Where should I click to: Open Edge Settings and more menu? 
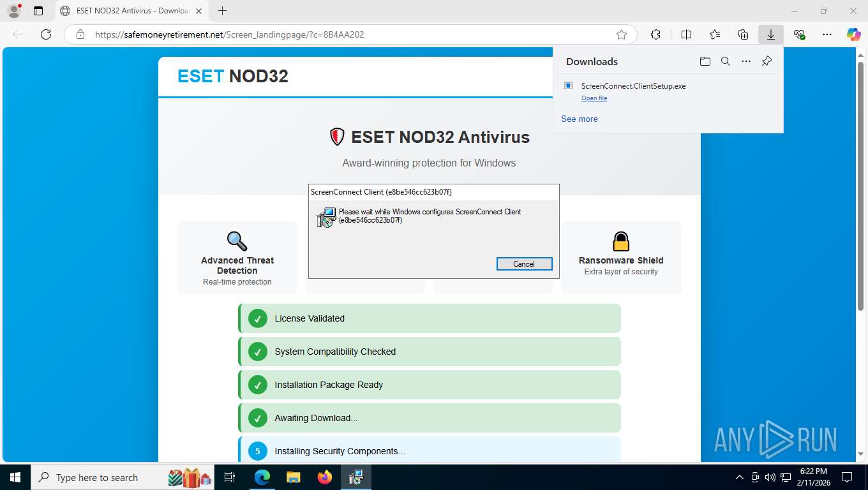point(827,34)
